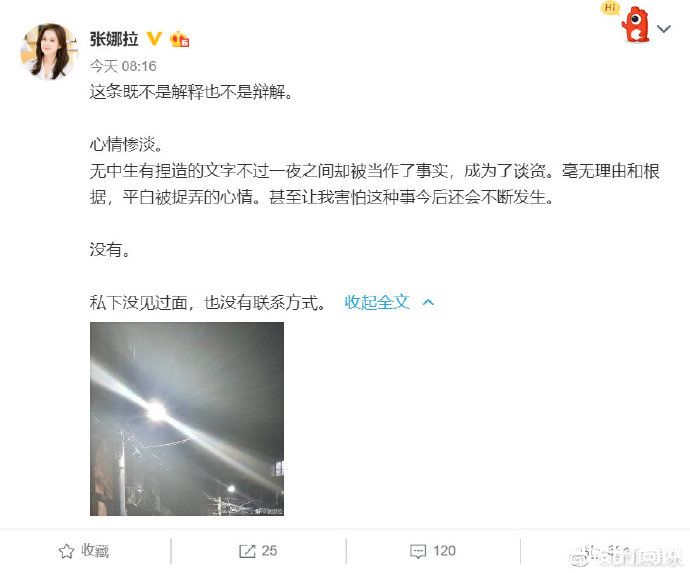
Task: Click the repost share icon
Action: pyautogui.click(x=247, y=551)
